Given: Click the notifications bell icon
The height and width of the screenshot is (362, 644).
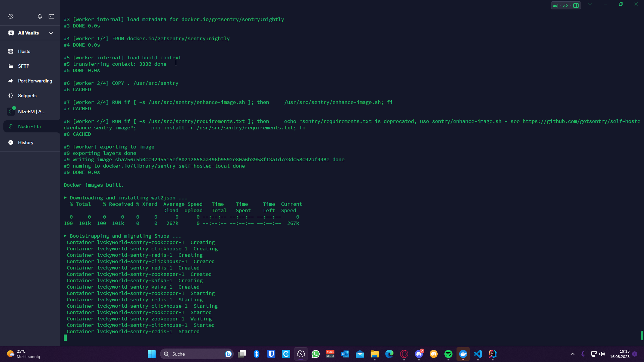Looking at the screenshot, I should pos(40,16).
